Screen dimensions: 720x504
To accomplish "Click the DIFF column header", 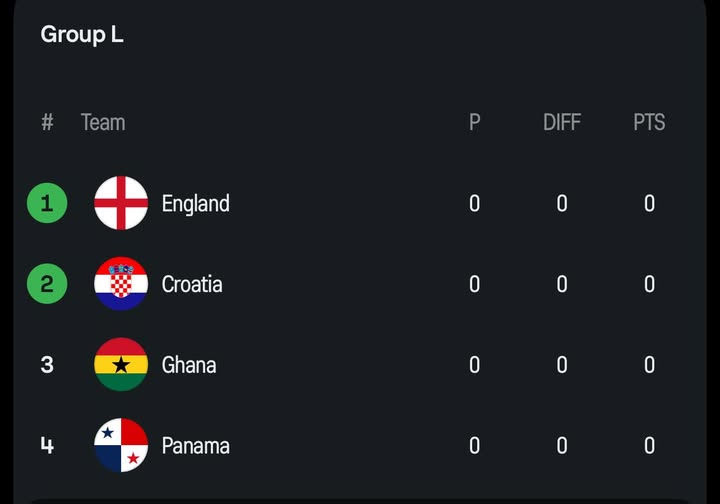I will pyautogui.click(x=562, y=123).
